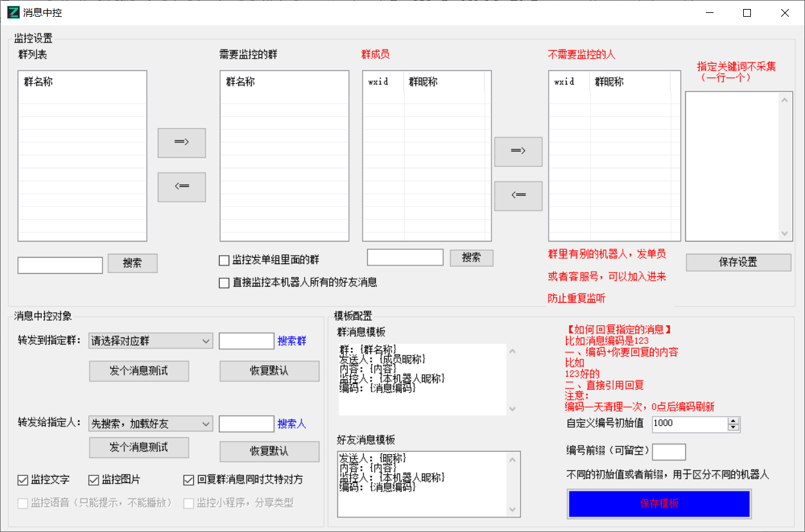Click into the 群列表 search input box

pos(60,265)
